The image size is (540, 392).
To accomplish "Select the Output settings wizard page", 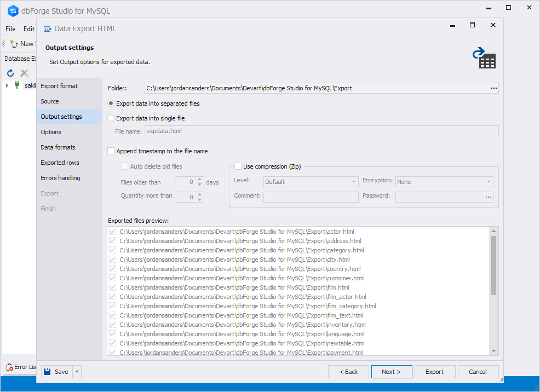I will point(70,117).
